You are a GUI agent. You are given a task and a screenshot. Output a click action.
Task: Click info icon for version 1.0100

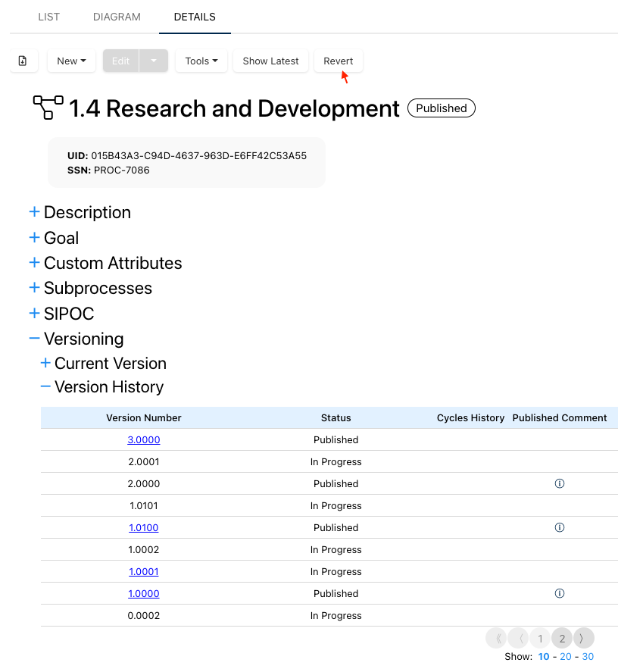560,527
